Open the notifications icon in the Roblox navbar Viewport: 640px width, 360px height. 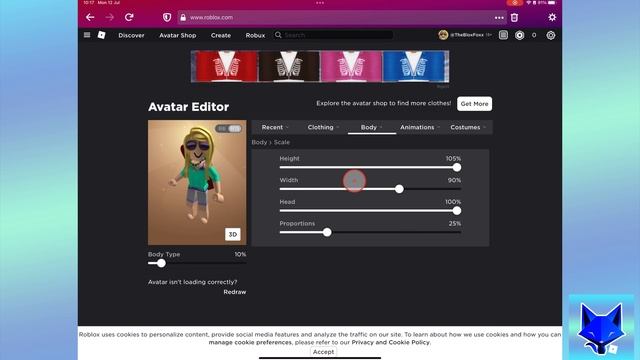click(503, 35)
